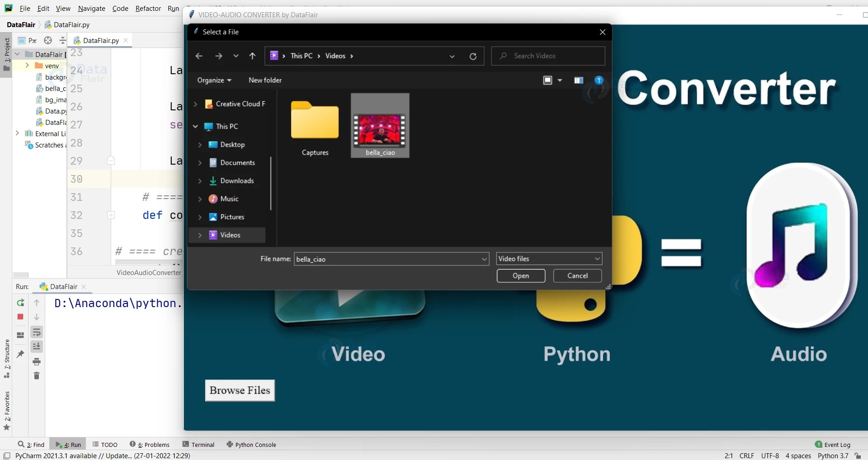Viewport: 868px width, 460px height.
Task: Go up one folder level
Action: 253,56
